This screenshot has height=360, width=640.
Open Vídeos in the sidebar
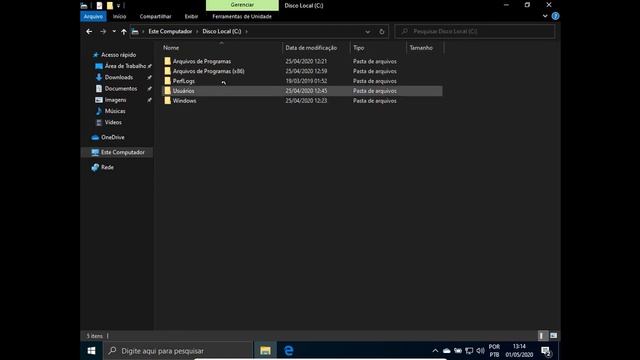[x=113, y=122]
